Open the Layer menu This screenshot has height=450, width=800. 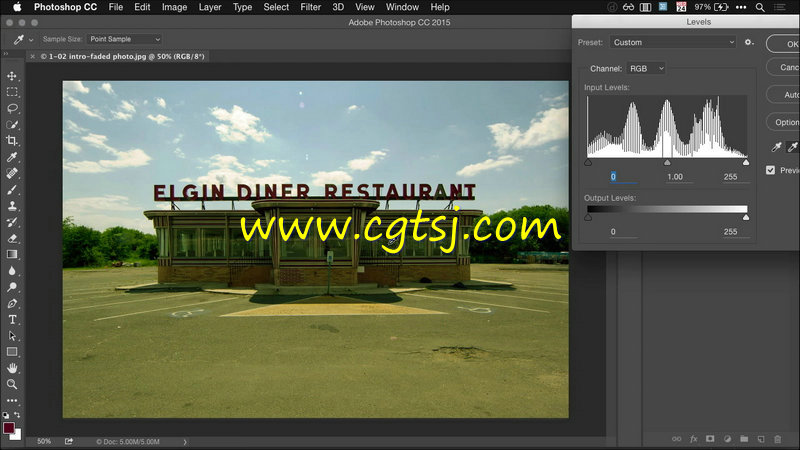210,7
